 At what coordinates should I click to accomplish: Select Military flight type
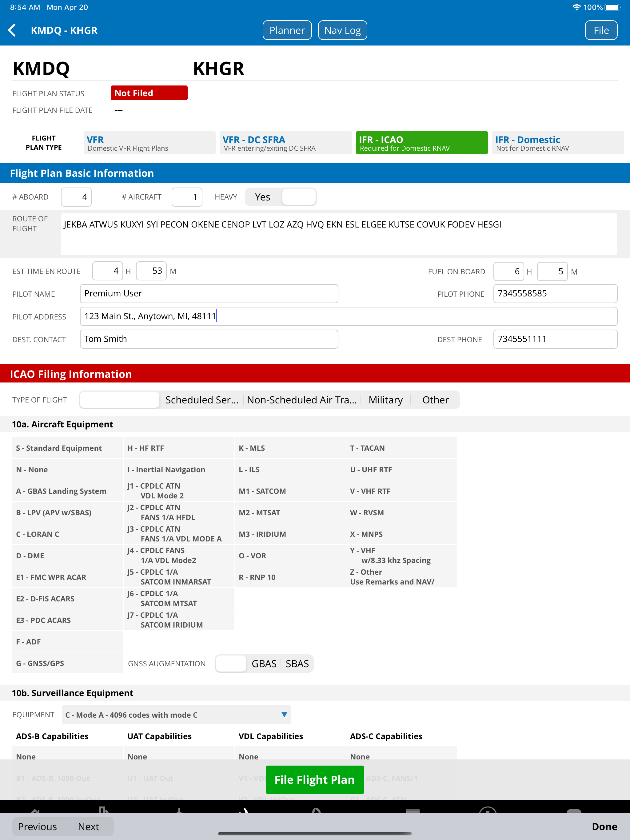[386, 400]
